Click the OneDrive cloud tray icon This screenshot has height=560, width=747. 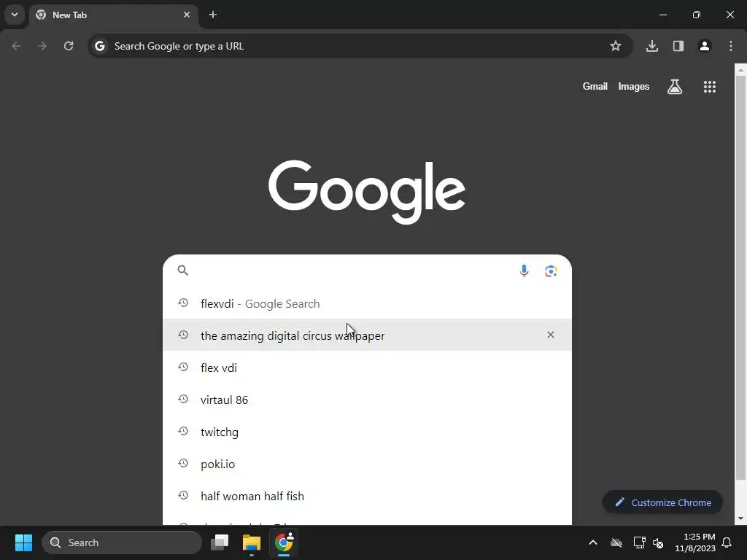(x=616, y=542)
